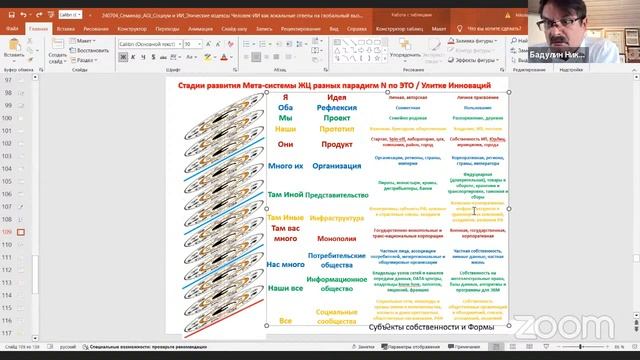Screen dimensions: 640x360
Task: Open the Анимация tab
Action: 200,29
